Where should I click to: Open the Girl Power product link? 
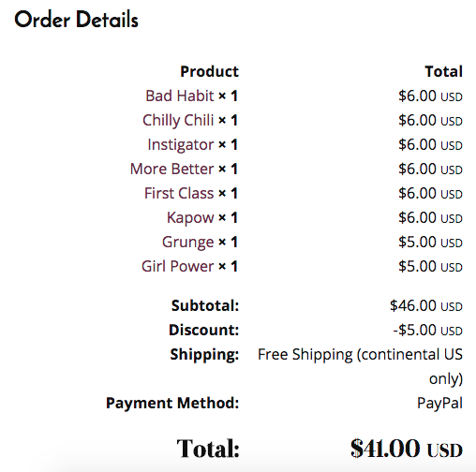point(178,266)
